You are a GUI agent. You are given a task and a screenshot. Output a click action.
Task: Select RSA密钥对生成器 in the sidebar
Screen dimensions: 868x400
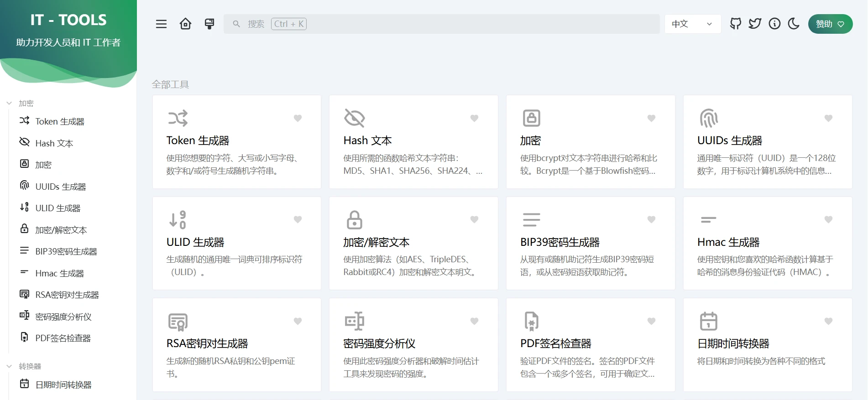tap(67, 295)
